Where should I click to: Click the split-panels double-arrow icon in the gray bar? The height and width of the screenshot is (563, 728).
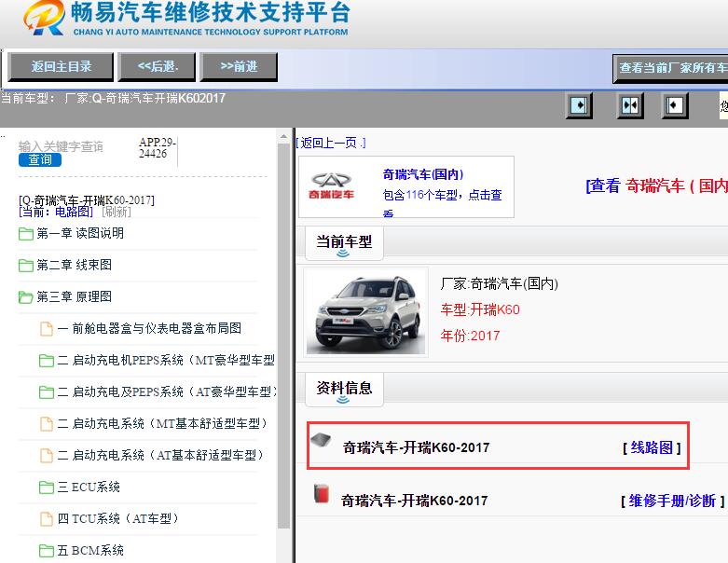[x=629, y=105]
